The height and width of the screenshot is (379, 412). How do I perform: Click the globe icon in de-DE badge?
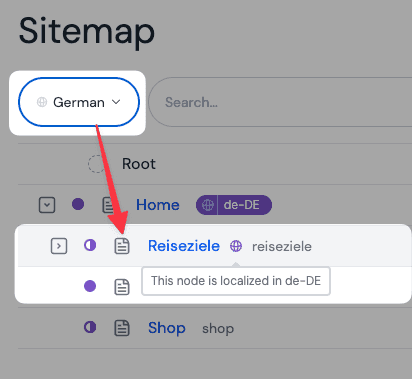click(x=207, y=205)
